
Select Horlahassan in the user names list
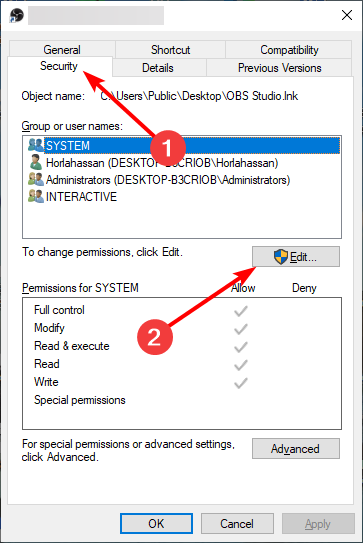(162, 163)
